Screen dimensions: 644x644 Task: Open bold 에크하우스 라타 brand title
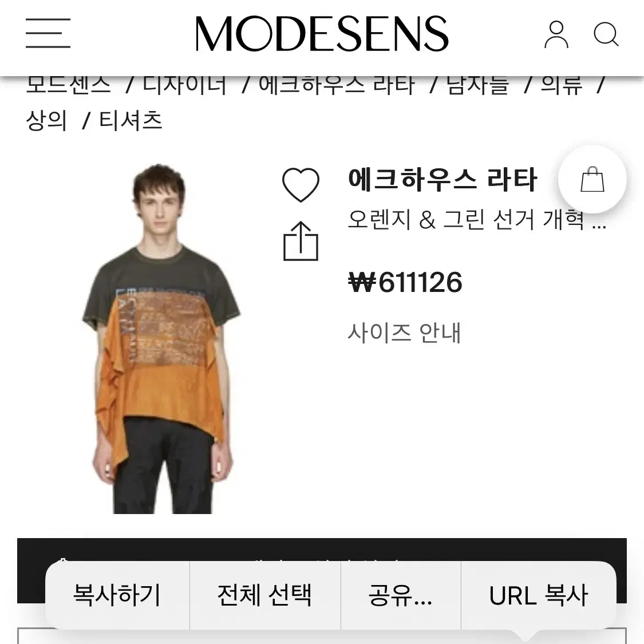(x=442, y=180)
